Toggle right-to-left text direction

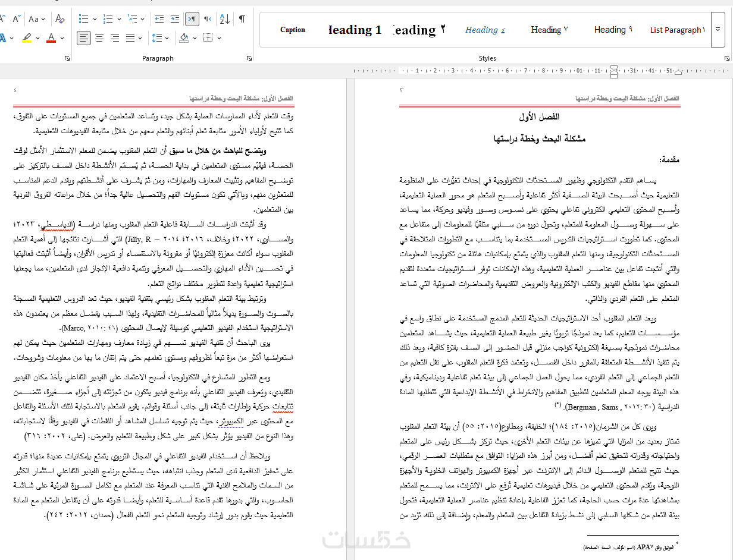[x=208, y=19]
